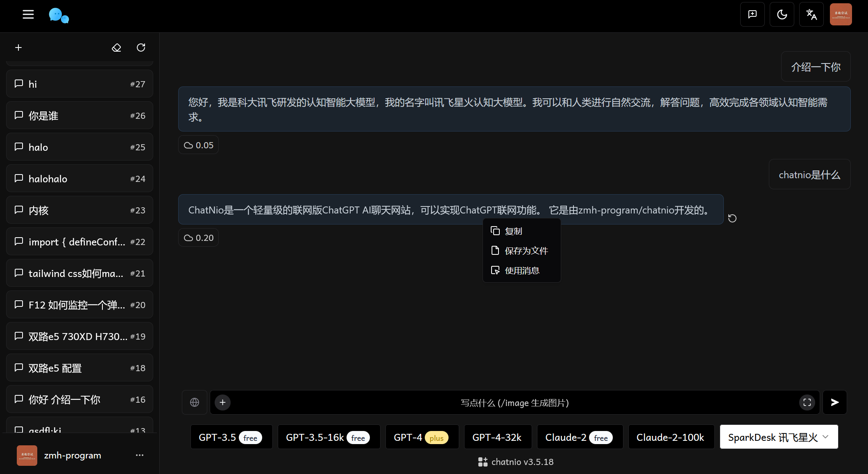Regenerate the ChatNio answer with retry icon
This screenshot has width=868, height=474.
pyautogui.click(x=732, y=218)
